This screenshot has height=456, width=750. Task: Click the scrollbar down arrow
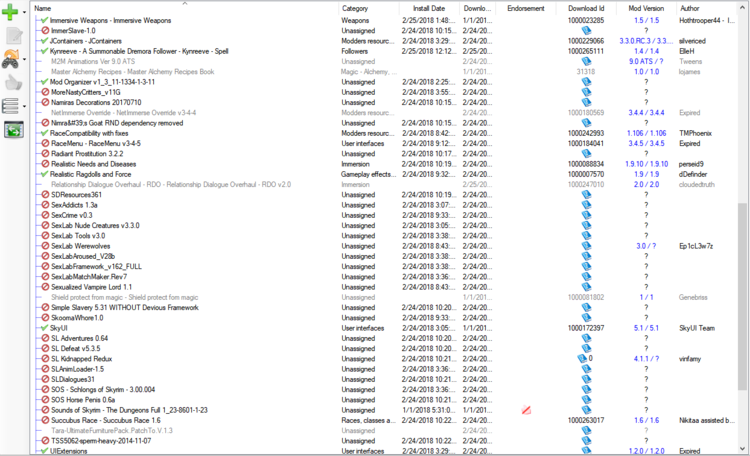pos(742,448)
